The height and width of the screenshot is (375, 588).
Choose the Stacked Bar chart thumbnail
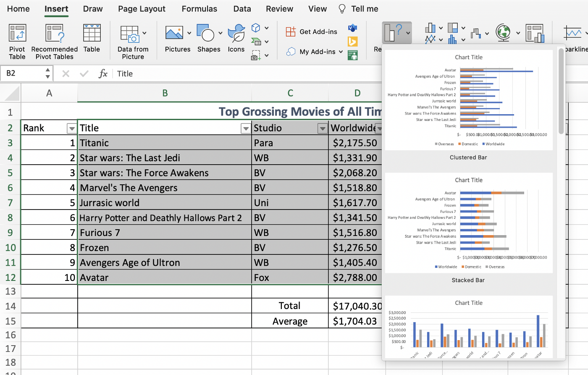pos(468,223)
